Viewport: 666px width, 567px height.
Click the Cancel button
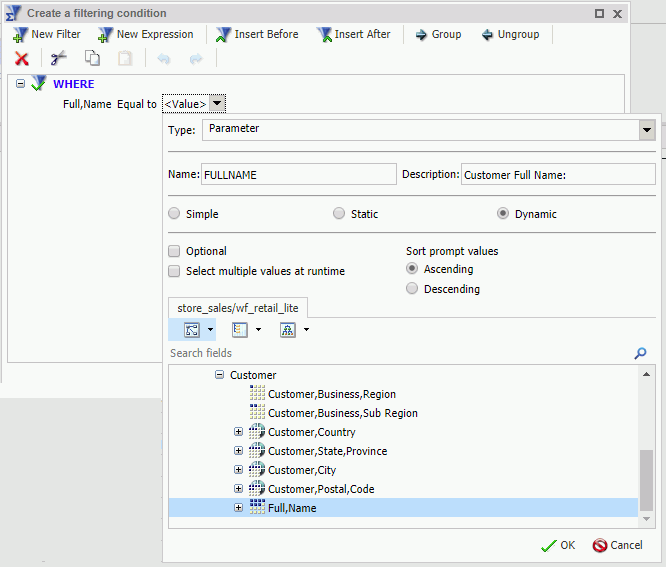(x=617, y=545)
